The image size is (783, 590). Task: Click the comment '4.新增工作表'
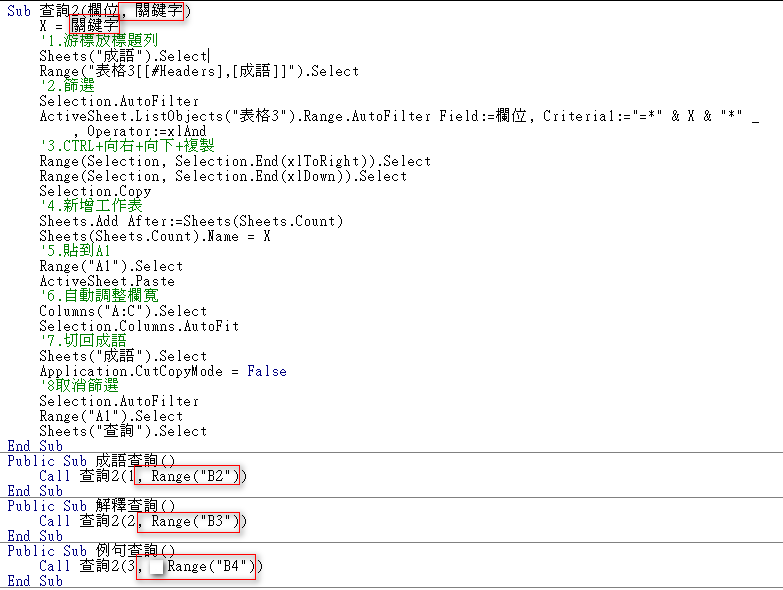point(91,206)
